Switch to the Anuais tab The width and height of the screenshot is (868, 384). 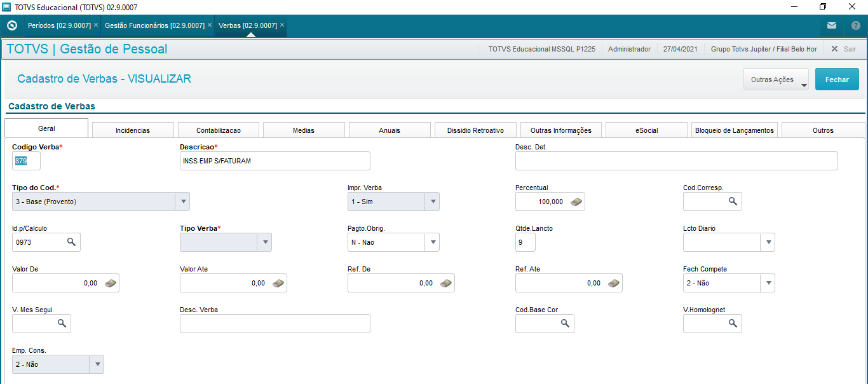pos(390,130)
